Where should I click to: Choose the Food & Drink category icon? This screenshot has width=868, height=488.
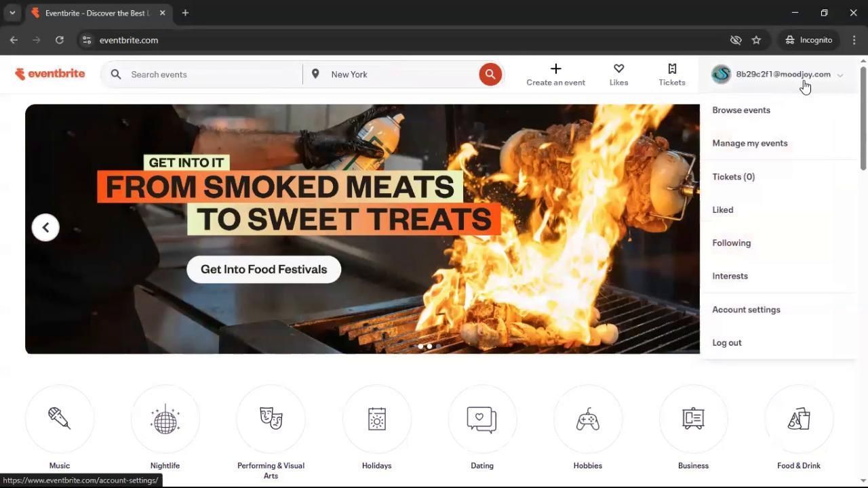pos(798,419)
